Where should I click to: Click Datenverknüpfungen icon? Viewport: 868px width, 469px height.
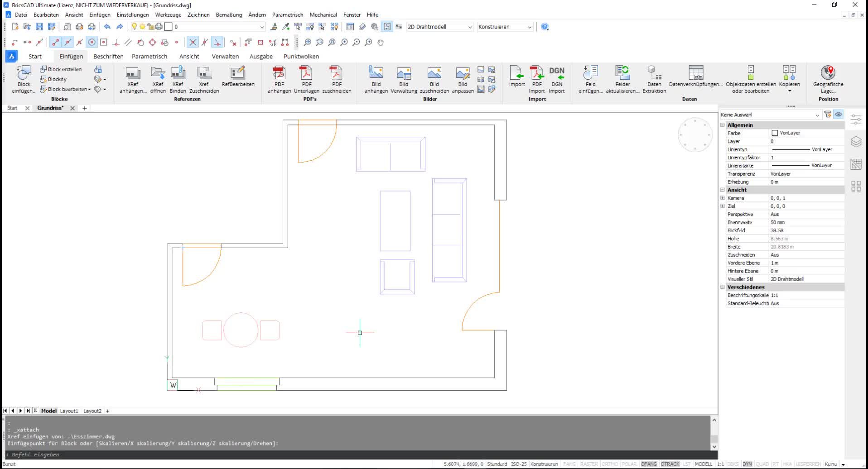click(696, 72)
